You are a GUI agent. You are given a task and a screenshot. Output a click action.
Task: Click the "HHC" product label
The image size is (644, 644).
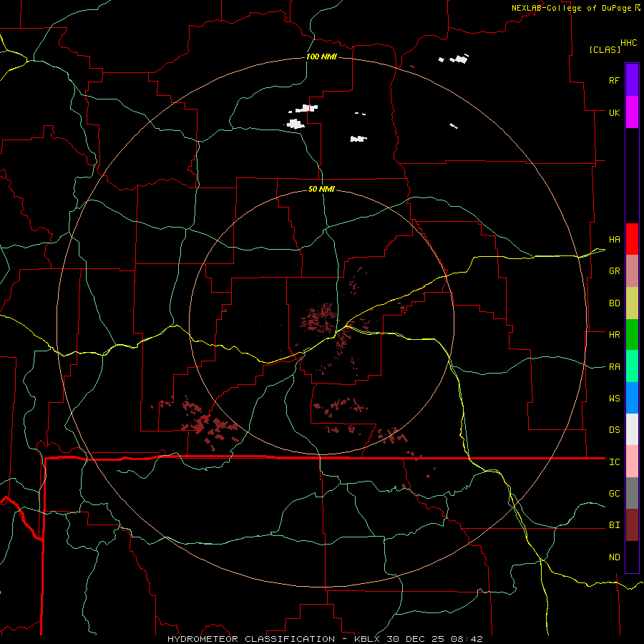(x=629, y=43)
